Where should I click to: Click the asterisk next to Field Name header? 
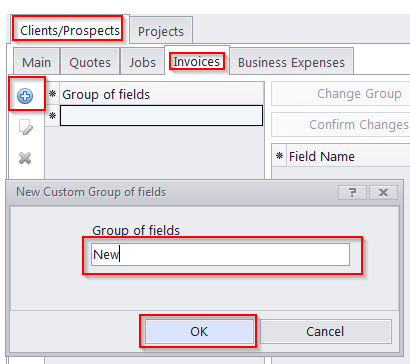pos(279,156)
